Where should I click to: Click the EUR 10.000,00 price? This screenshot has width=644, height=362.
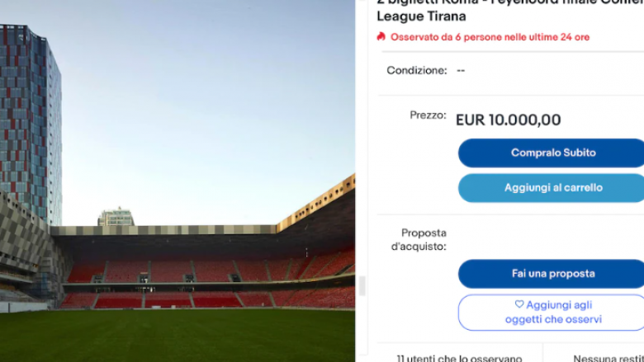click(508, 120)
